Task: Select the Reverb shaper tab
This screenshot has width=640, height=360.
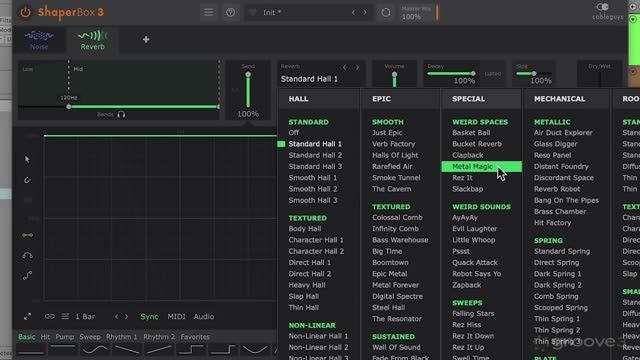Action: point(93,40)
